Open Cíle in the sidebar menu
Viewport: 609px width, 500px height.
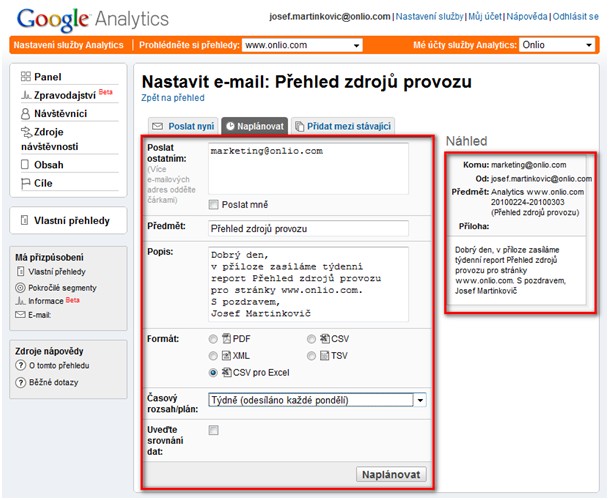(43, 183)
